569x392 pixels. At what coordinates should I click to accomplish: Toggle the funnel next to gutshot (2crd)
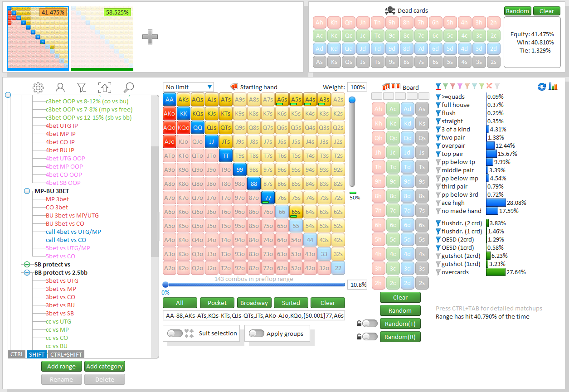pos(438,256)
